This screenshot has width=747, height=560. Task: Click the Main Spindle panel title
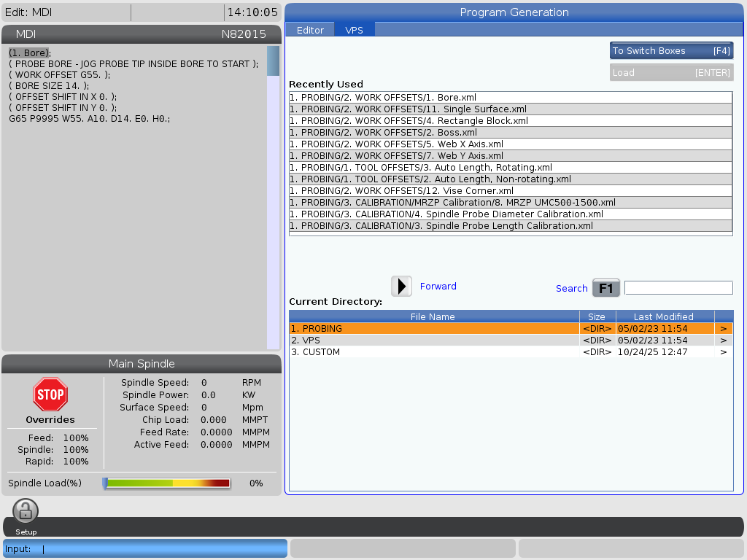[142, 364]
